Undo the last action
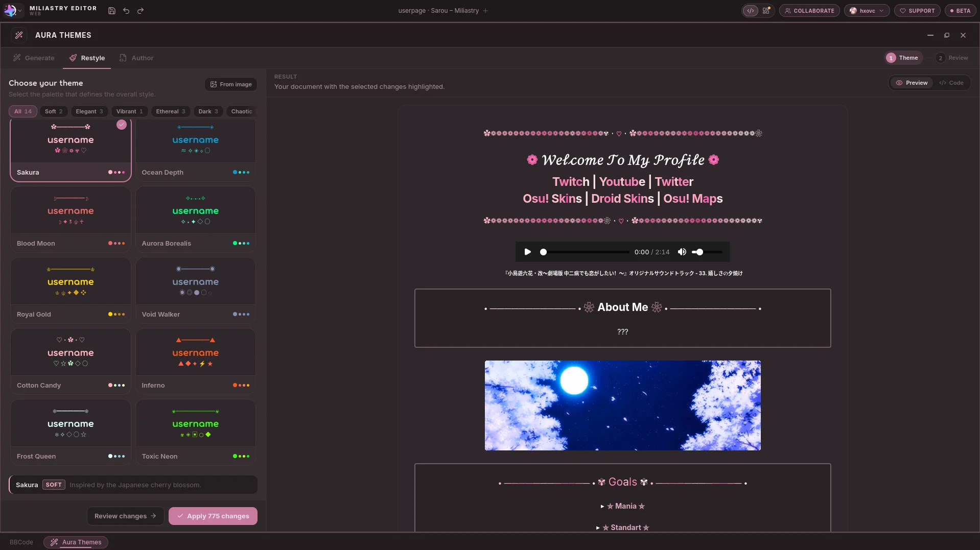The height and width of the screenshot is (550, 980). pos(126,10)
